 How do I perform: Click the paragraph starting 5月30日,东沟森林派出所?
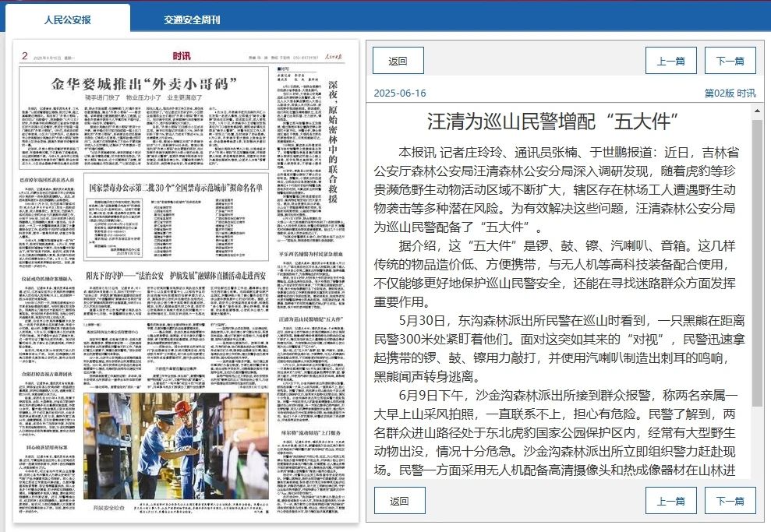(x=560, y=348)
